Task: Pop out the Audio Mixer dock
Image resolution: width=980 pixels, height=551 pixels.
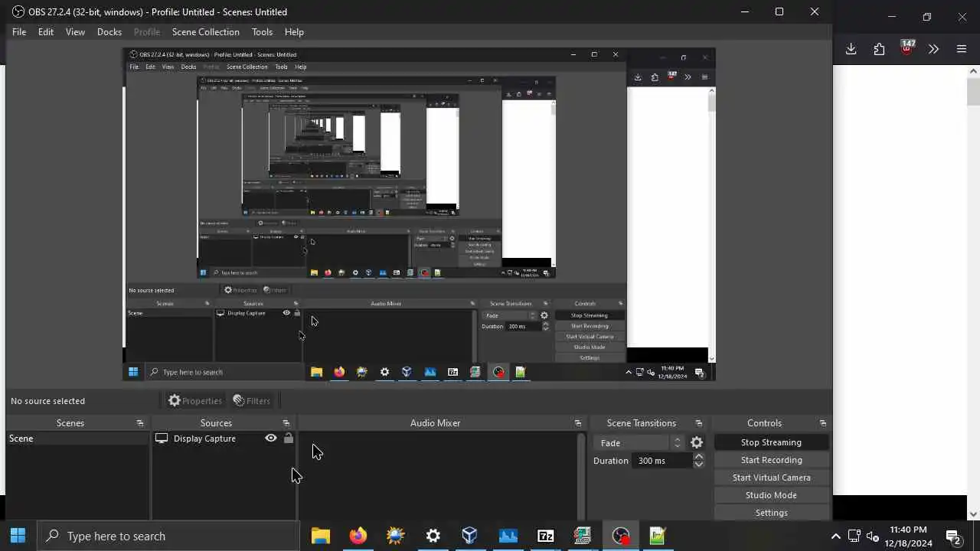Action: [578, 423]
